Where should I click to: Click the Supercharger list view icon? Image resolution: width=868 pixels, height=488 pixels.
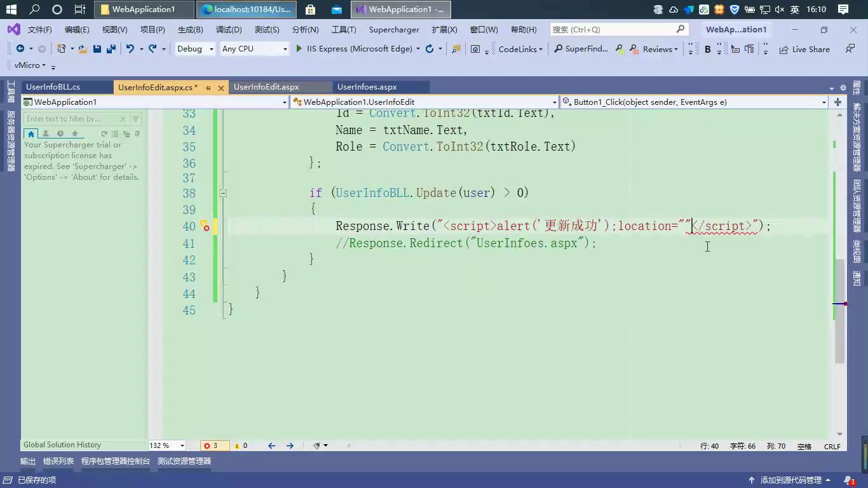click(115, 133)
